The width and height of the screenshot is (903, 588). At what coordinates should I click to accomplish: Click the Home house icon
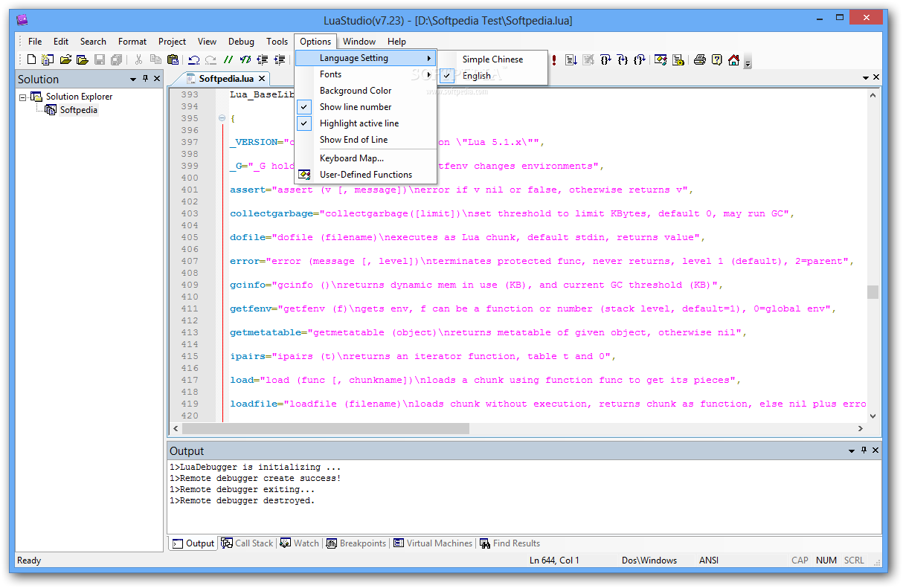click(733, 59)
